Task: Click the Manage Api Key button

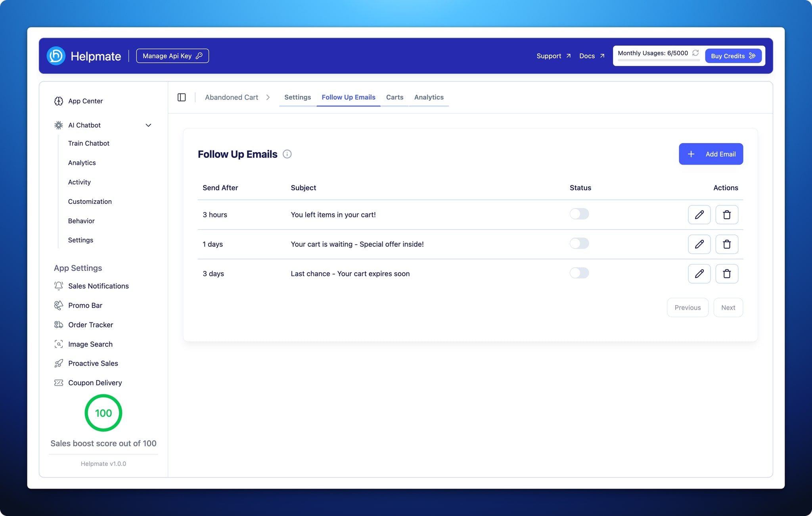Action: [172, 56]
